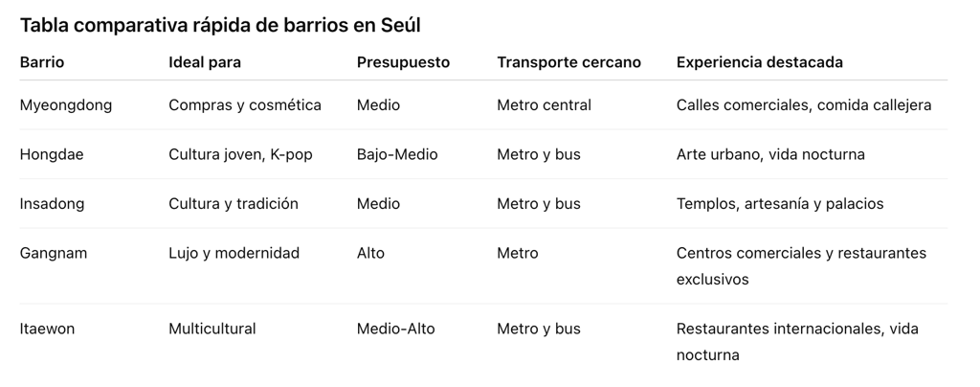Select the Templos, artesanía y palacios cell

(x=780, y=204)
